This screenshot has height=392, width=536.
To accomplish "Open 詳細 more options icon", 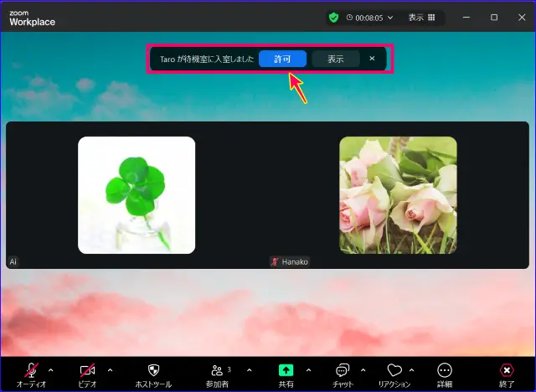I will point(445,371).
